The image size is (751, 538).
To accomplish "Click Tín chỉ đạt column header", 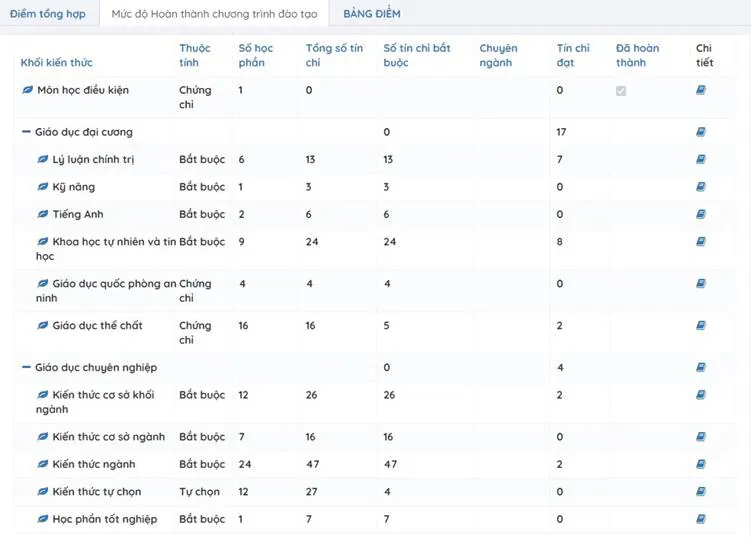I will click(x=573, y=55).
